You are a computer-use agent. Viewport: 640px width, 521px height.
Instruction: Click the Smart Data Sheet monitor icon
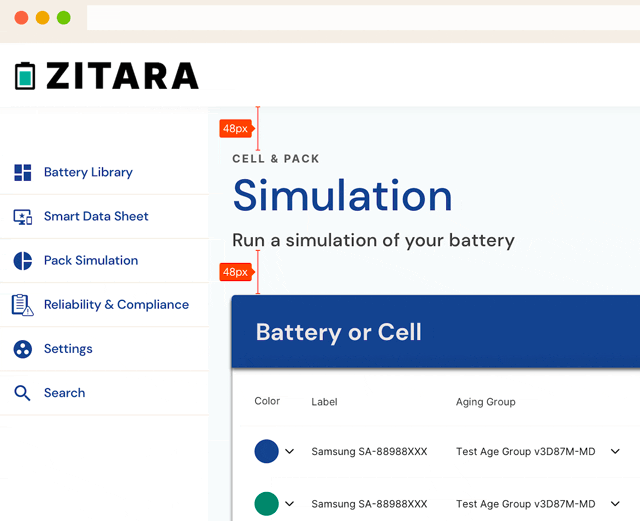23,217
